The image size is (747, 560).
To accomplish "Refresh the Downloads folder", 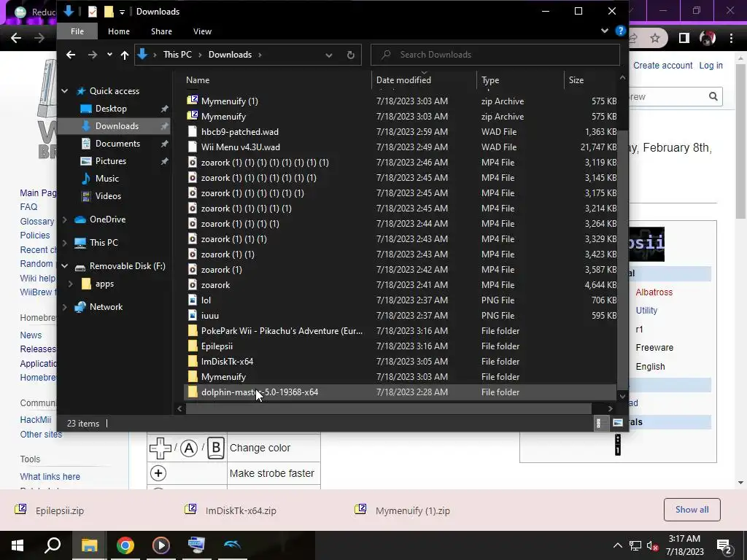I will point(351,55).
